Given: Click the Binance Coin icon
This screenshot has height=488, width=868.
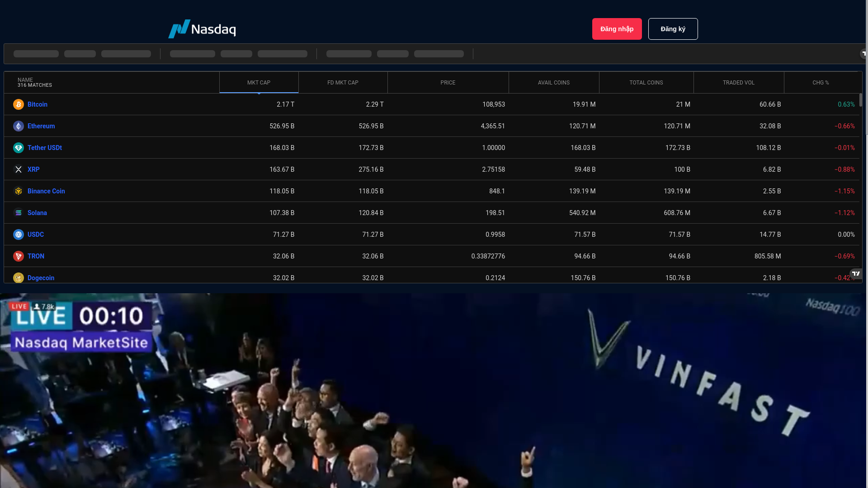Looking at the screenshot, I should click(x=19, y=191).
